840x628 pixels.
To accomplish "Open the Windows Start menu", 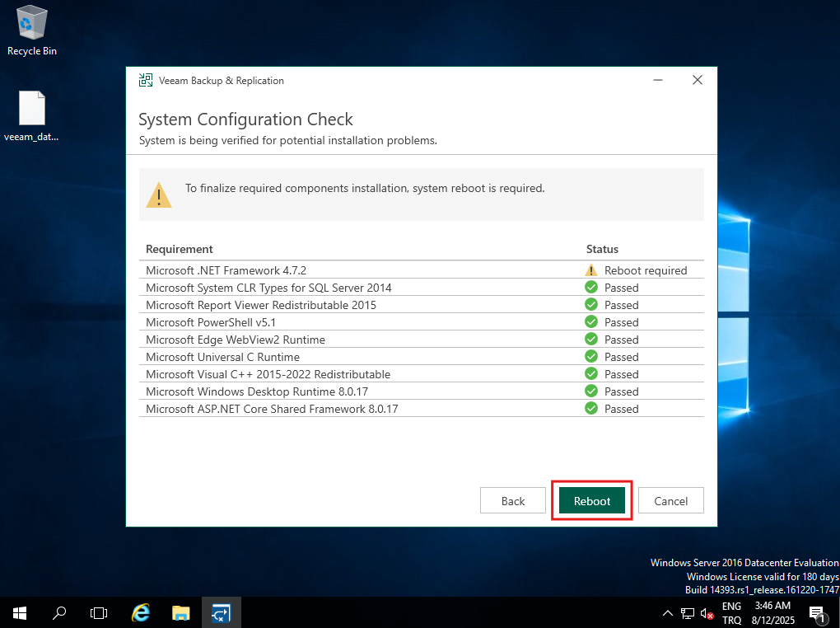I will coord(19,612).
